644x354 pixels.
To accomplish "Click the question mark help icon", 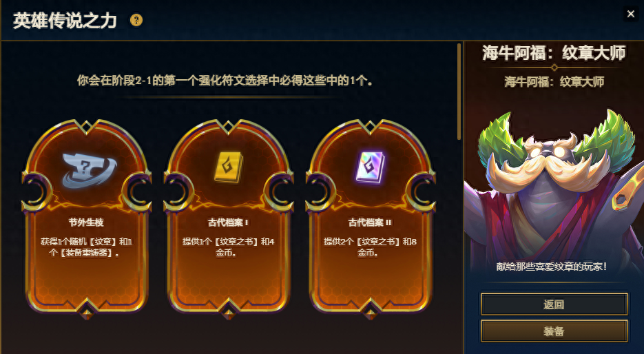I will coord(136,20).
